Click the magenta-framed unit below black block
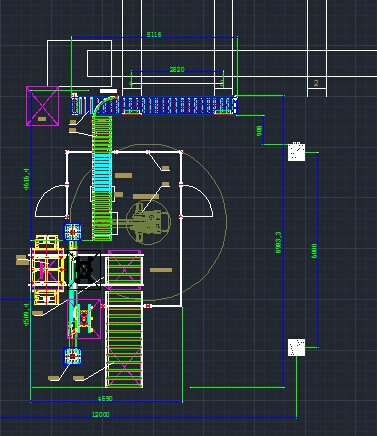This screenshot has height=436, width=377. pyautogui.click(x=84, y=319)
